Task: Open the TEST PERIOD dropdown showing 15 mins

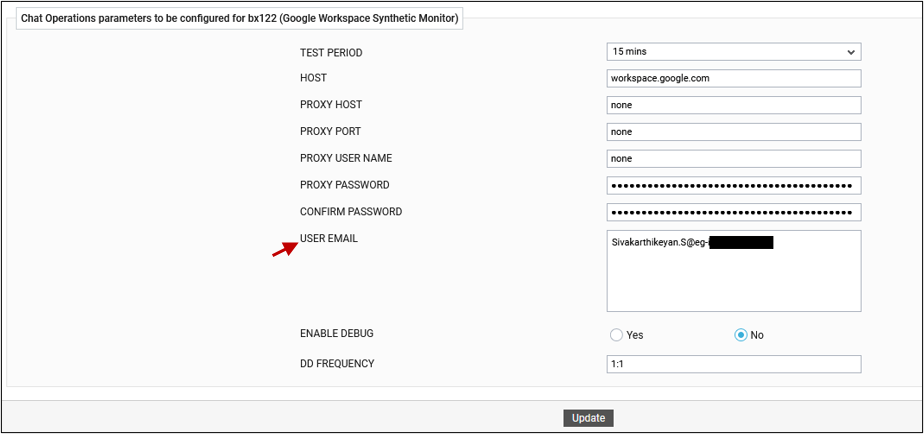Action: [733, 52]
